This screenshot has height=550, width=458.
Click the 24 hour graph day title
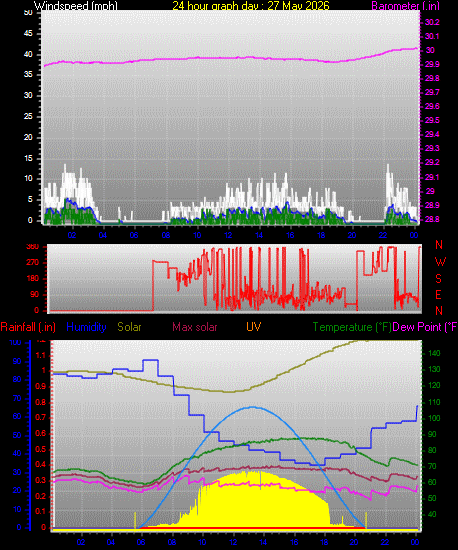251,6
